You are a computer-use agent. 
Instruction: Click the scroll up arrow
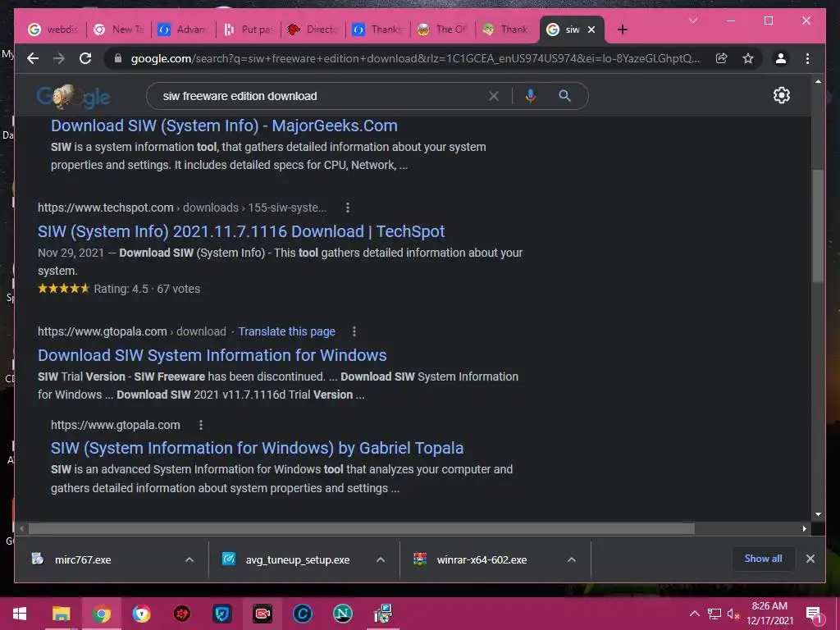(818, 81)
